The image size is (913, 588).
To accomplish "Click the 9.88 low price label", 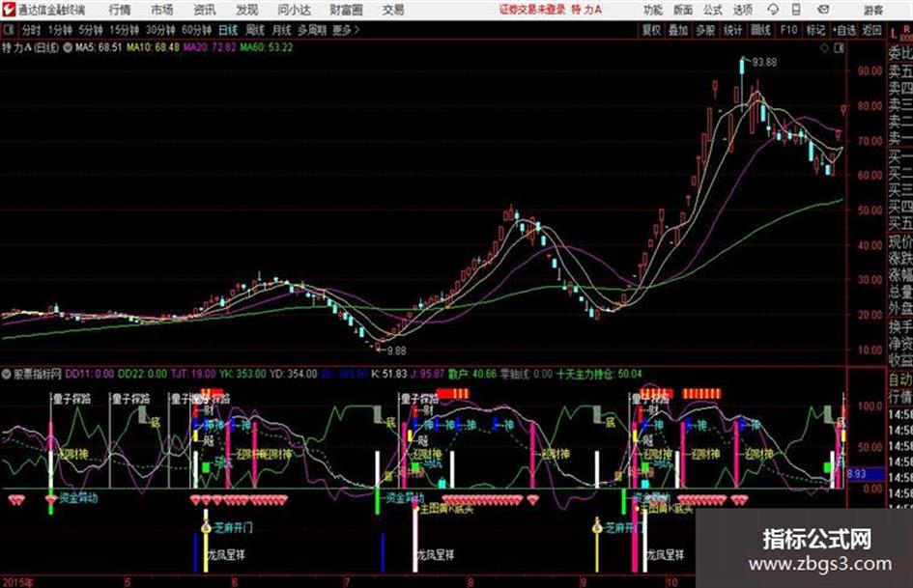I will (x=396, y=351).
